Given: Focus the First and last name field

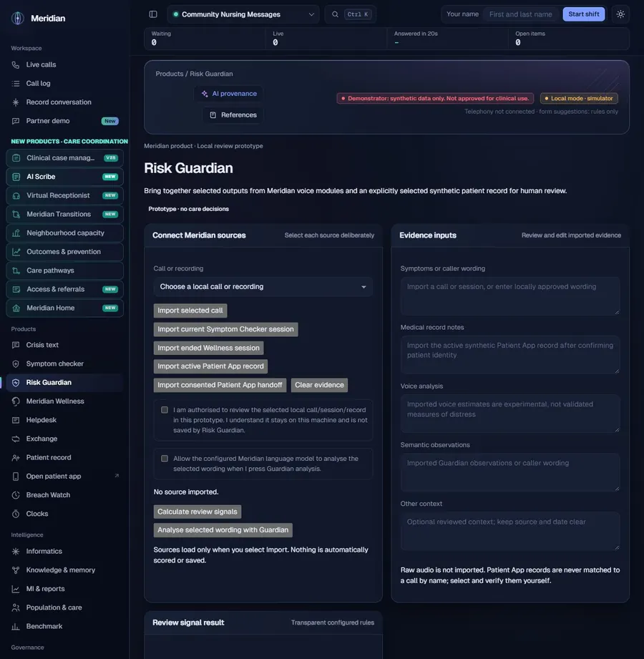Looking at the screenshot, I should 520,14.
